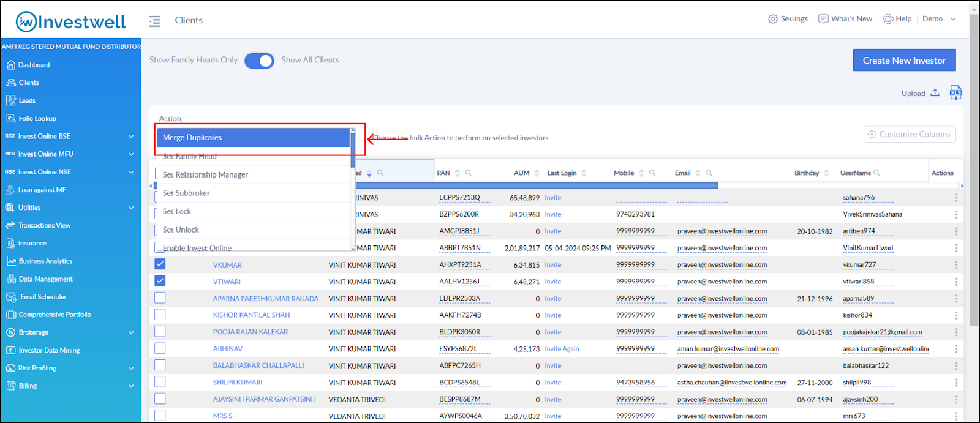
Task: Click Customize Columns button
Action: (x=910, y=134)
